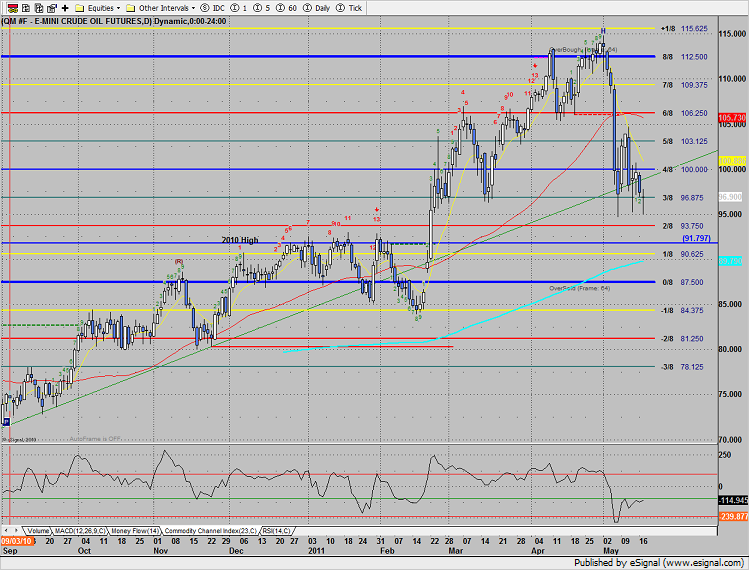Screen dimensions: 749x570
Task: Click the cyan 89.790 moving average tag
Action: [x=730, y=261]
